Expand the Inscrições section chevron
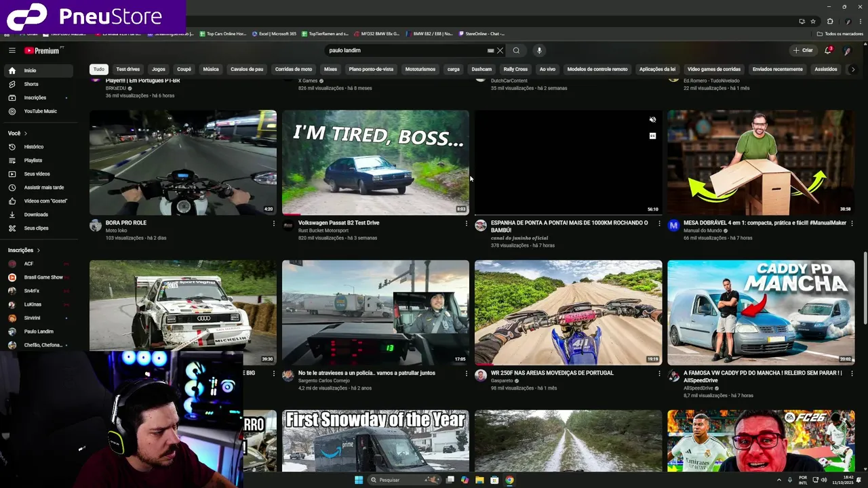 (39, 250)
